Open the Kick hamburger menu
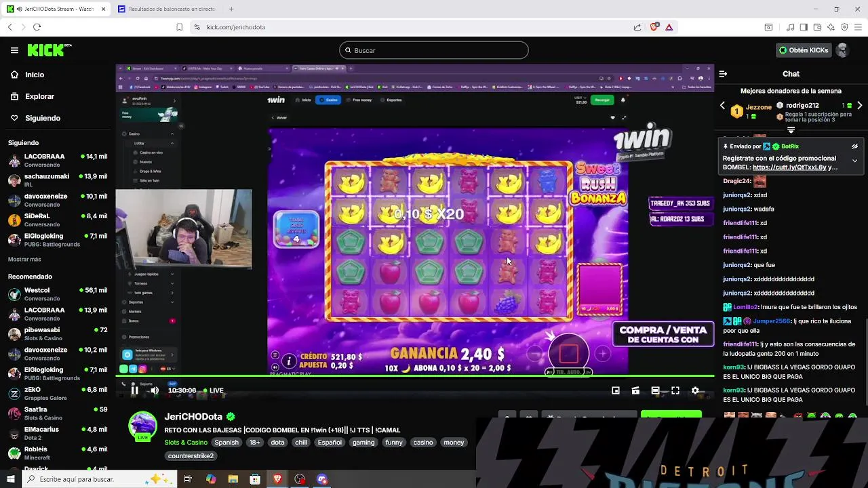 (14, 50)
